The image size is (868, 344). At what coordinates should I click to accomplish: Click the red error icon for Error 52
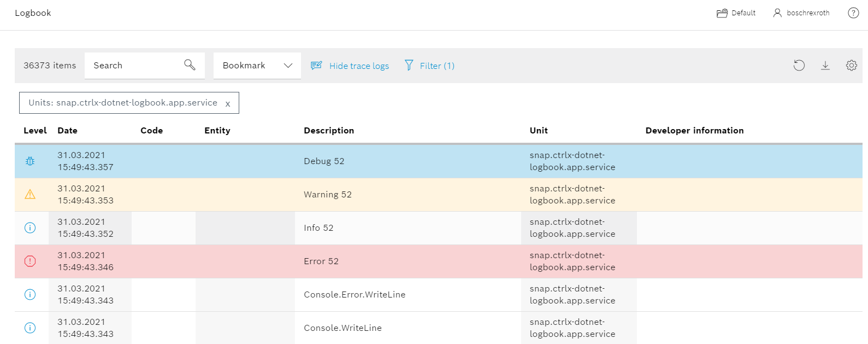pyautogui.click(x=30, y=261)
